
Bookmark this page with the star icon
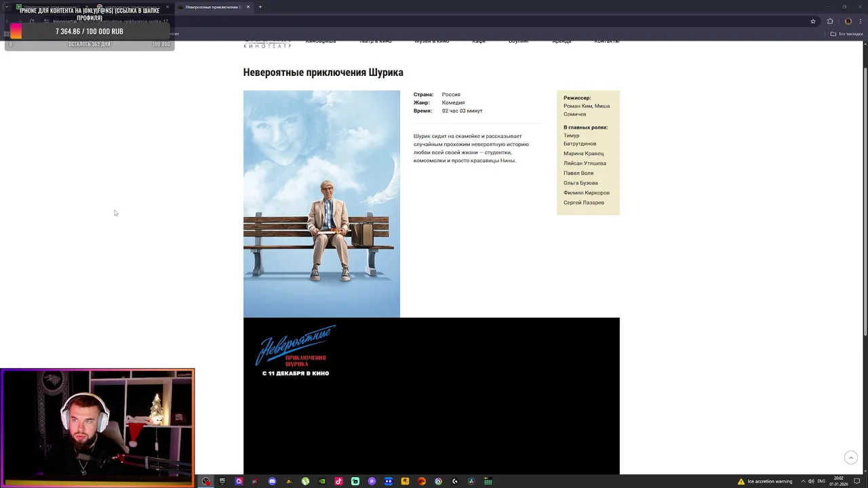[x=813, y=21]
